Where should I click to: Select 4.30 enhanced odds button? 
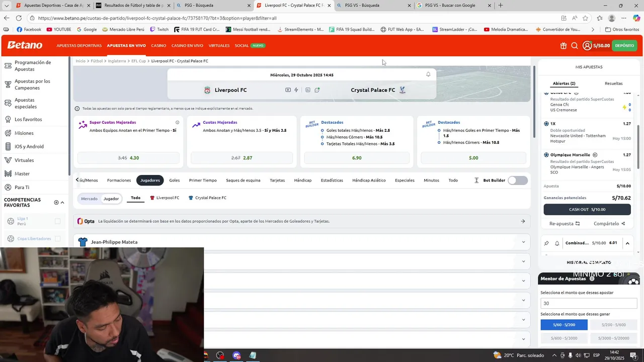(x=128, y=158)
